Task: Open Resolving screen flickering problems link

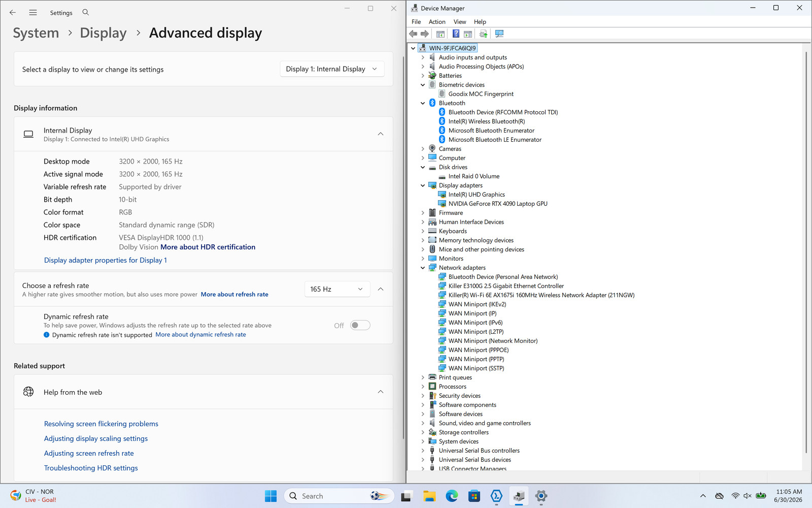Action: pyautogui.click(x=101, y=424)
